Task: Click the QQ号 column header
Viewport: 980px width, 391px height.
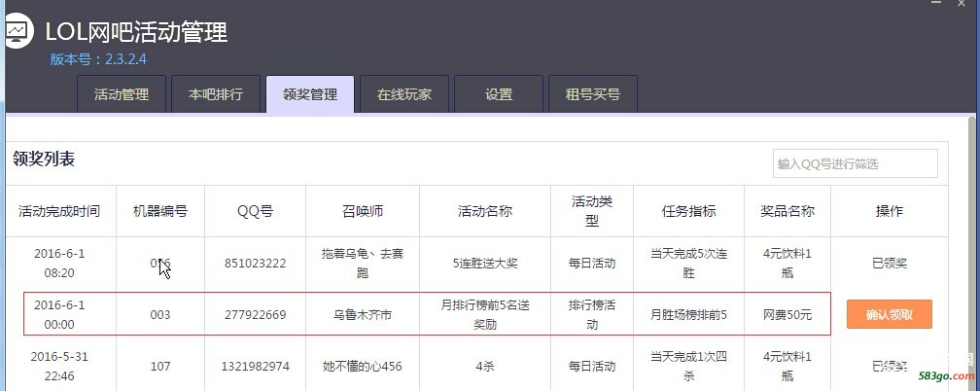Action: 255,211
